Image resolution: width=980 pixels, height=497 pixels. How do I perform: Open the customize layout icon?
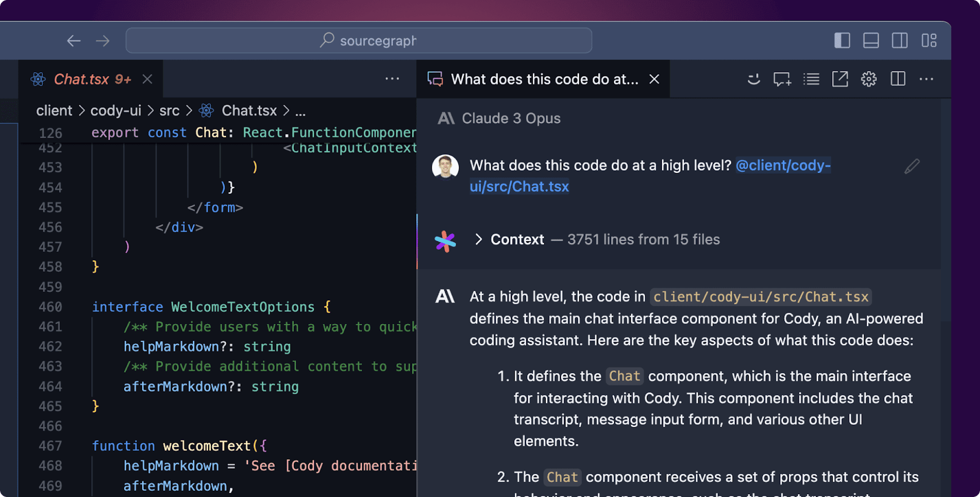pyautogui.click(x=929, y=41)
